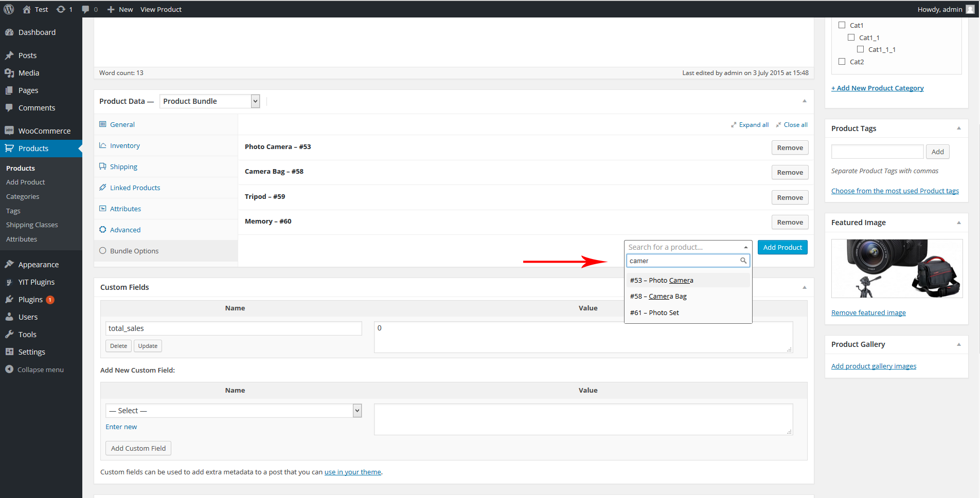Check the Cat1 category checkbox

[842, 25]
